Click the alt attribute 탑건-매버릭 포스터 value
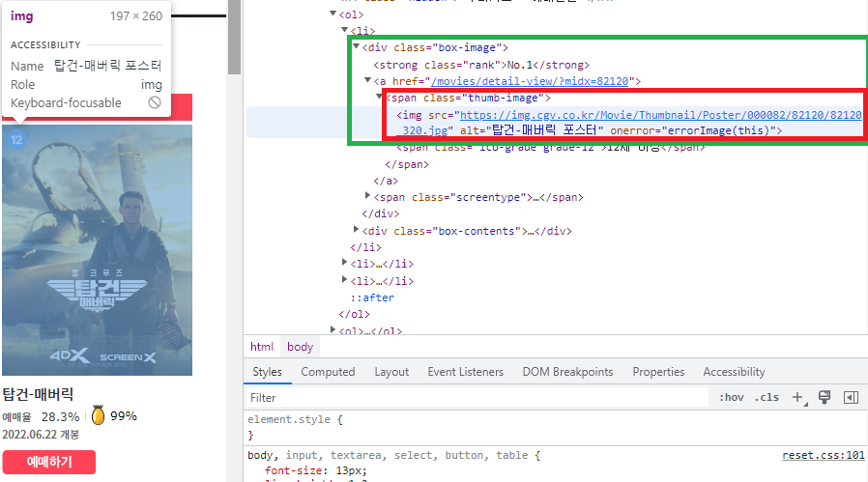868x482 pixels. click(544, 130)
